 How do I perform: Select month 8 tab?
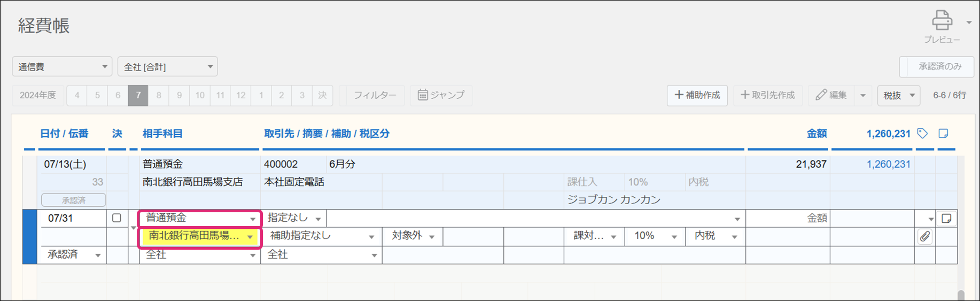pyautogui.click(x=159, y=95)
